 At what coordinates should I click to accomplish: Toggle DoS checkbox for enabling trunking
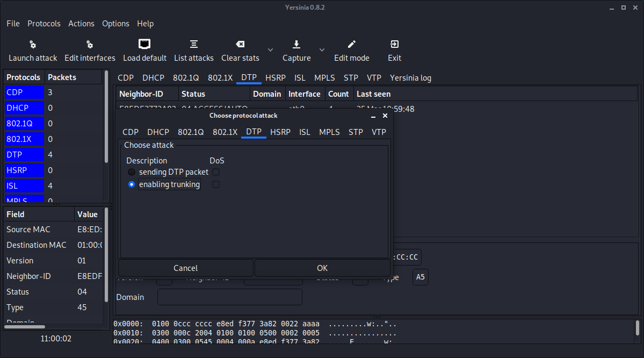pyautogui.click(x=216, y=184)
